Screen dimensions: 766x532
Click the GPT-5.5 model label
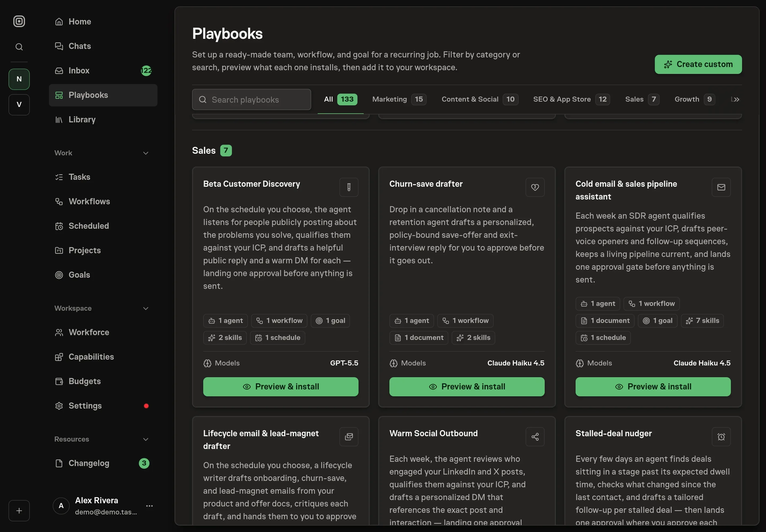pos(344,363)
